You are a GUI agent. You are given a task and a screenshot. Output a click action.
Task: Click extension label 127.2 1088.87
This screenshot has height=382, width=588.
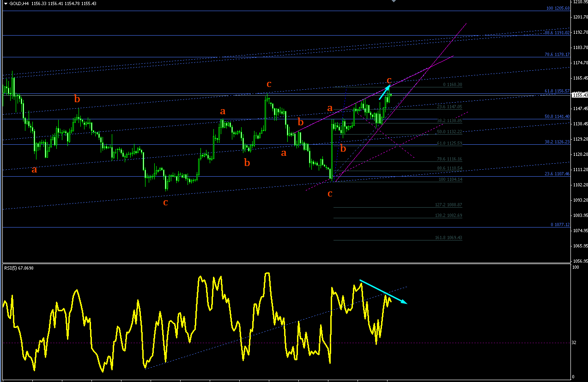tap(449, 204)
